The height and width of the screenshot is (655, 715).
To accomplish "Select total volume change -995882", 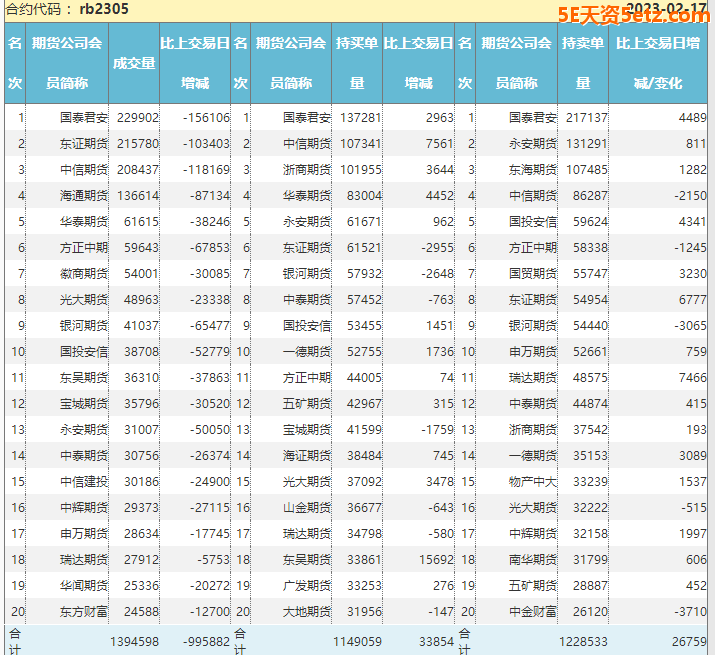I will tap(207, 642).
